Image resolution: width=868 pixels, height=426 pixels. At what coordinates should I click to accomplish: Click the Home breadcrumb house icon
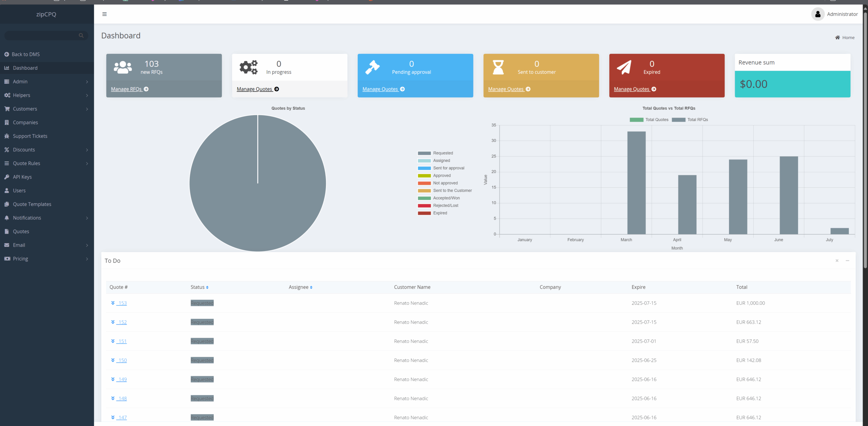coord(837,38)
